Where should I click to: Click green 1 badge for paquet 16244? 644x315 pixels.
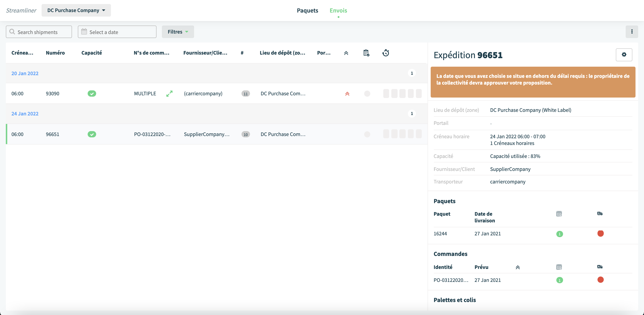pos(559,234)
